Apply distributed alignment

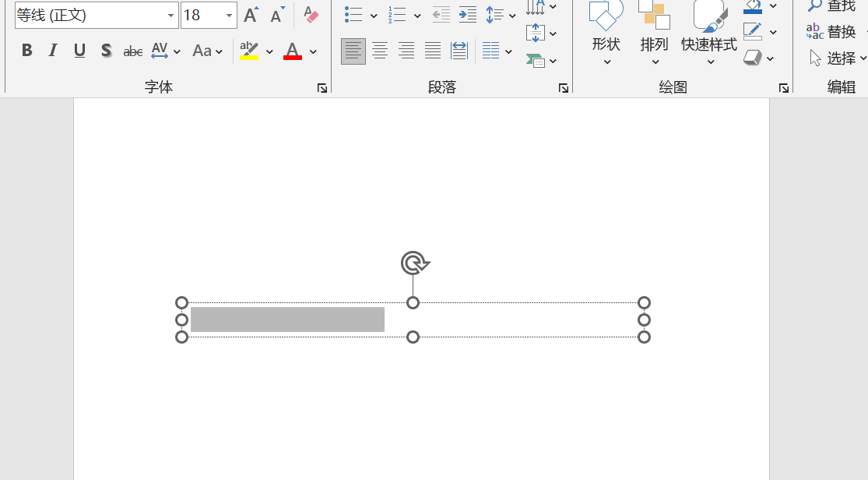pyautogui.click(x=459, y=51)
